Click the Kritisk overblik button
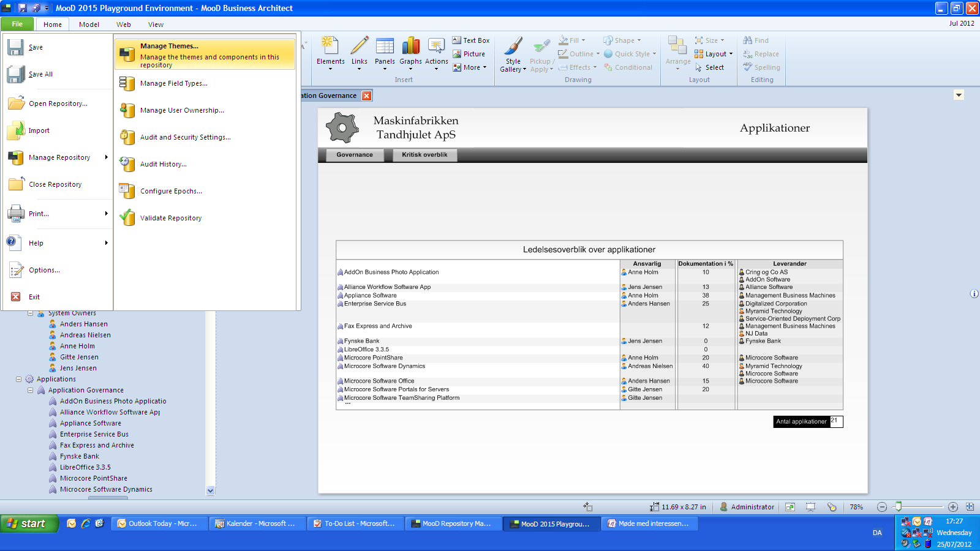Image resolution: width=980 pixels, height=551 pixels. coord(424,155)
